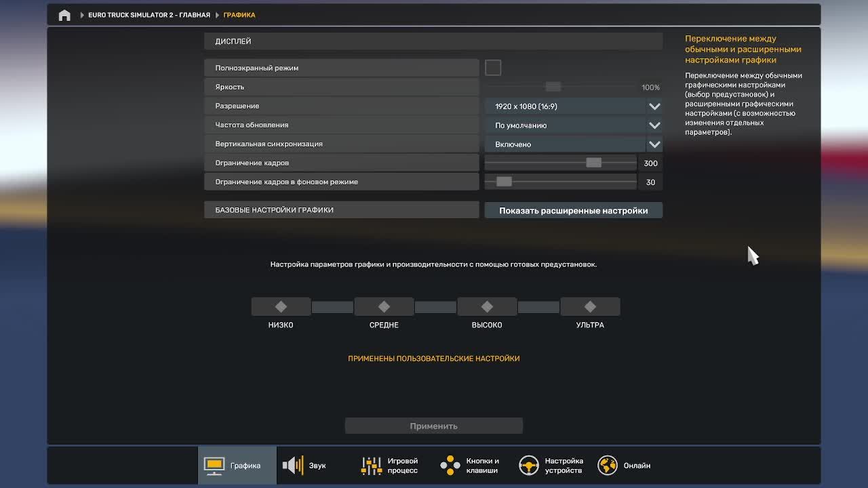Viewport: 868px width, 488px height.
Task: Open the Частота обновления dropdown
Action: coord(573,125)
